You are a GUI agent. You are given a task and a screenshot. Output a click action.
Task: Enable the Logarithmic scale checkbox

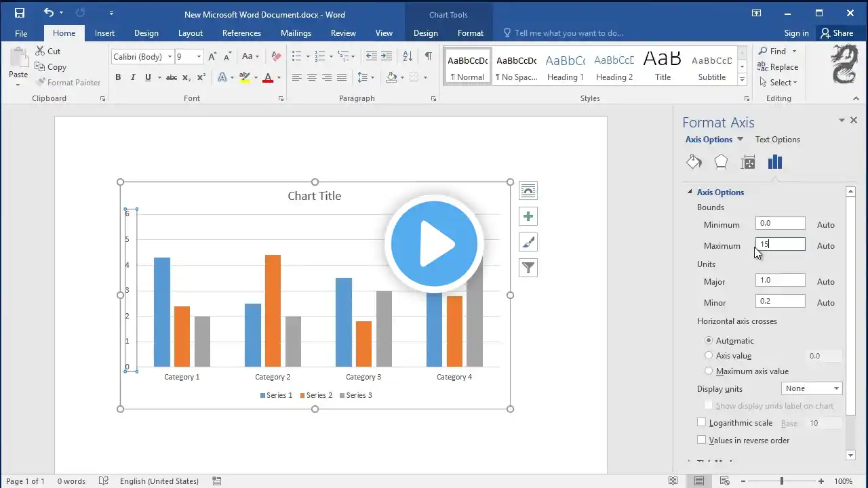(x=702, y=422)
